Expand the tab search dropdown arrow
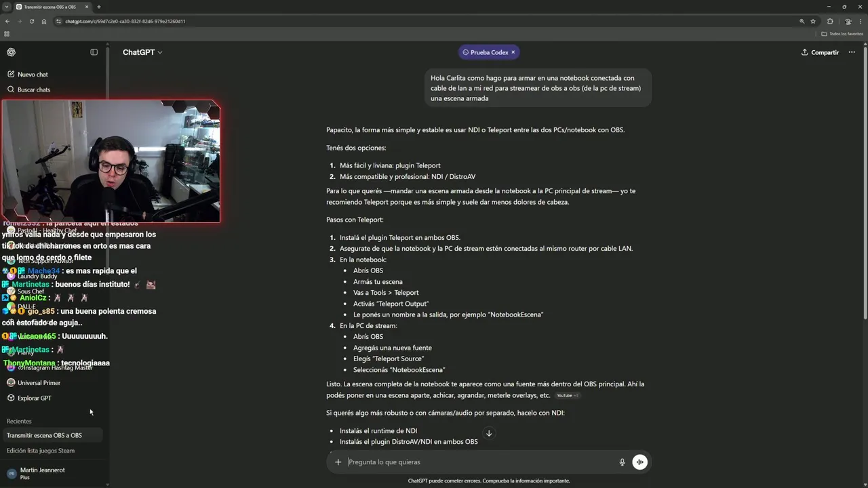 (7, 7)
